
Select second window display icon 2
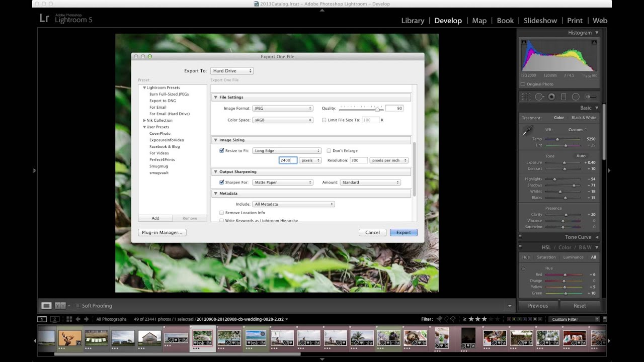(54, 319)
